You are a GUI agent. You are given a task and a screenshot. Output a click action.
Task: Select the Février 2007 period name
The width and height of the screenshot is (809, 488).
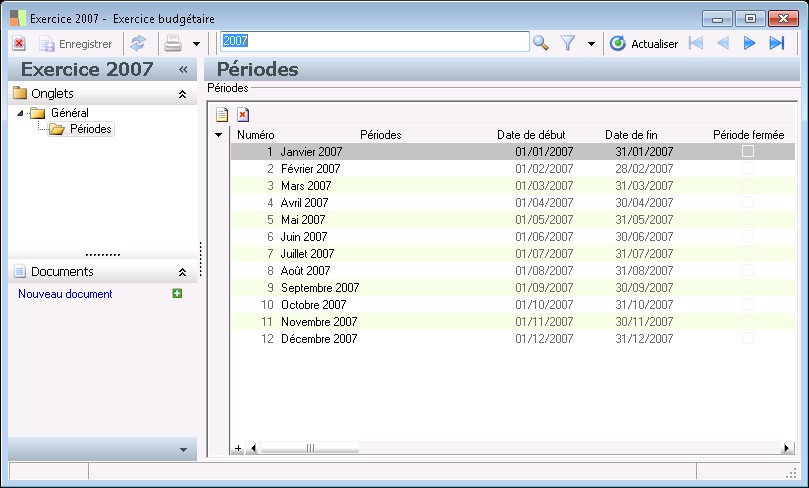click(x=311, y=169)
